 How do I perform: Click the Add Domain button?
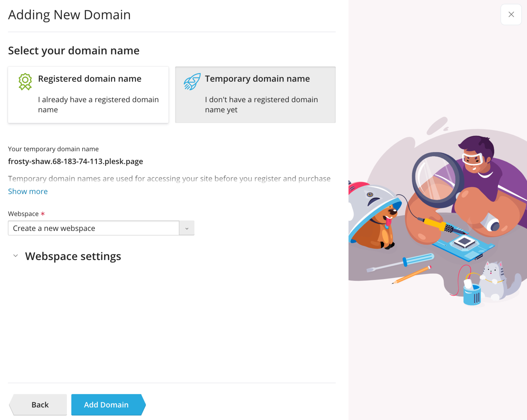[x=106, y=405]
